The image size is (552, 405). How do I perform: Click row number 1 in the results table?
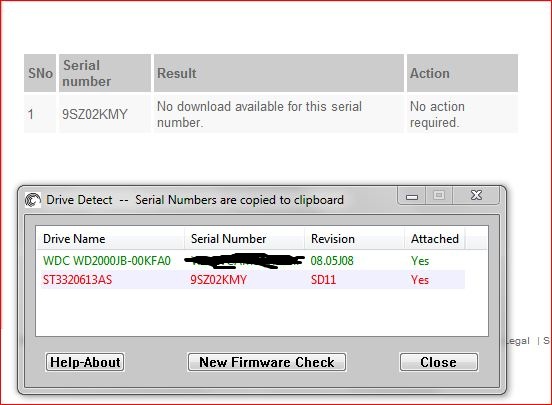point(31,114)
